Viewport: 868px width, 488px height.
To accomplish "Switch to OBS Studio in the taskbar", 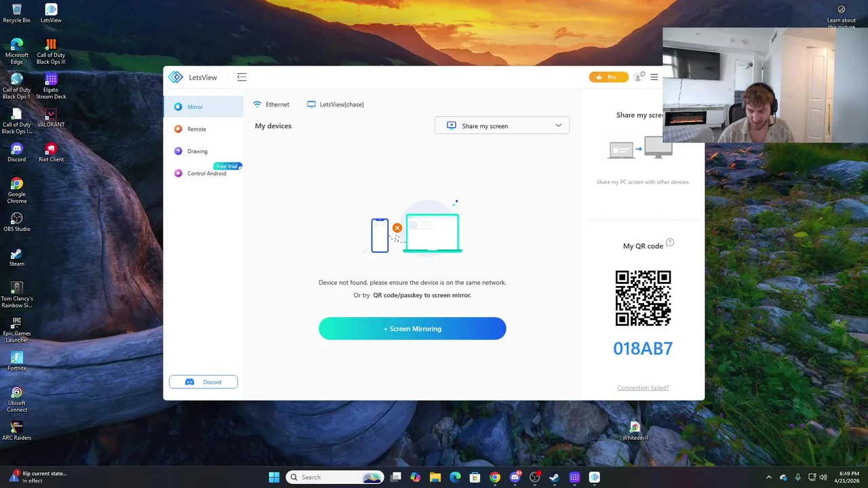I will [x=534, y=477].
